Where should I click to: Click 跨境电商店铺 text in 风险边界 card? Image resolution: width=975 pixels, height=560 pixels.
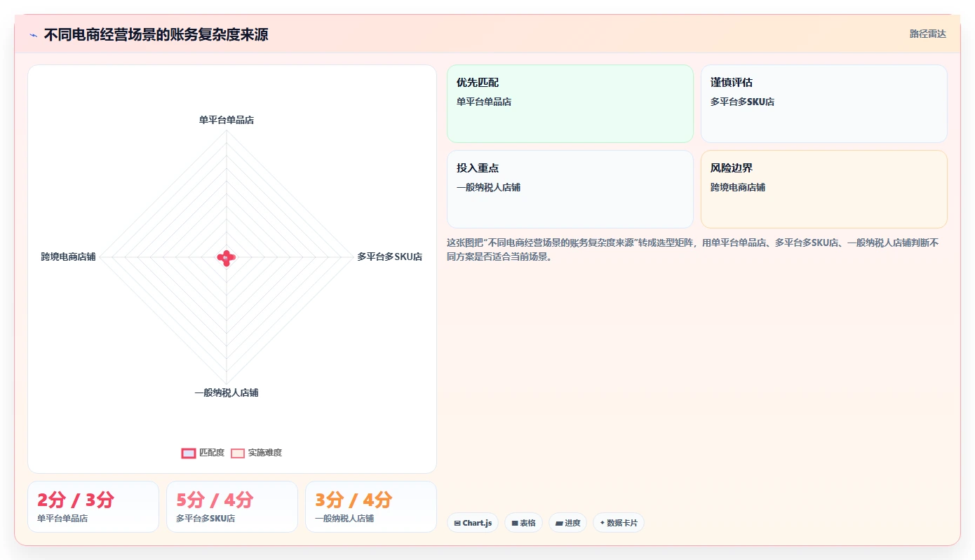coord(738,187)
